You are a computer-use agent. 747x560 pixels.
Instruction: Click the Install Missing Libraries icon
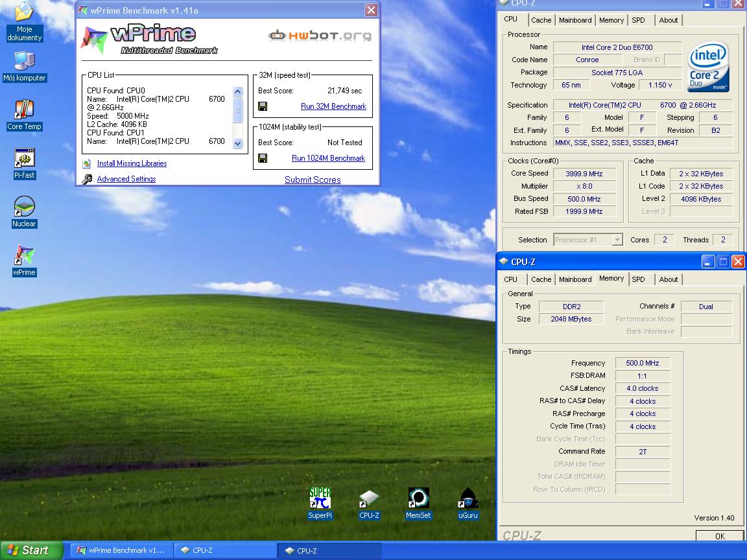(87, 163)
